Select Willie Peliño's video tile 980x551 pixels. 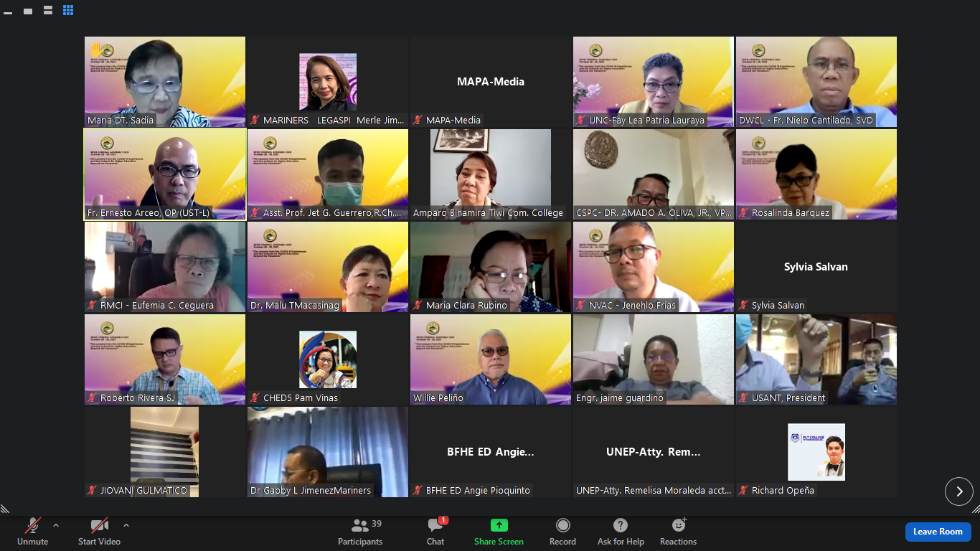click(x=491, y=359)
